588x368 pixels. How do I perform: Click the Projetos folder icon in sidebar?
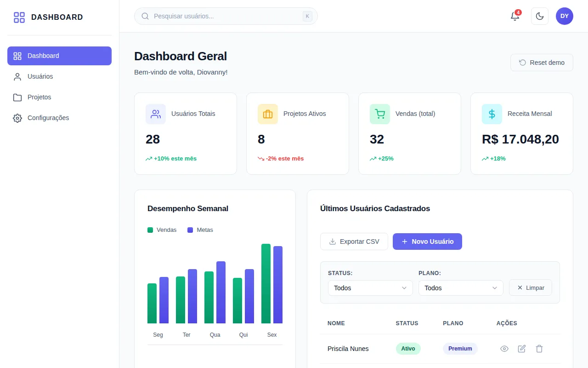[17, 98]
